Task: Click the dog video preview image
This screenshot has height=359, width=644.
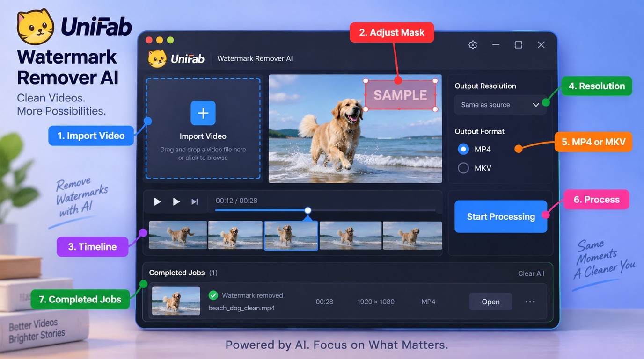Action: 355,129
